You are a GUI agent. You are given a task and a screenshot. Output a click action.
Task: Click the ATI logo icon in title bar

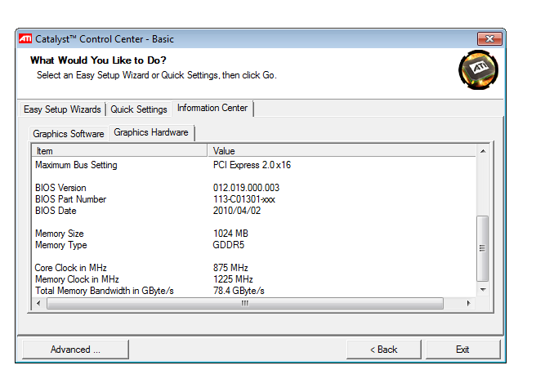point(26,38)
